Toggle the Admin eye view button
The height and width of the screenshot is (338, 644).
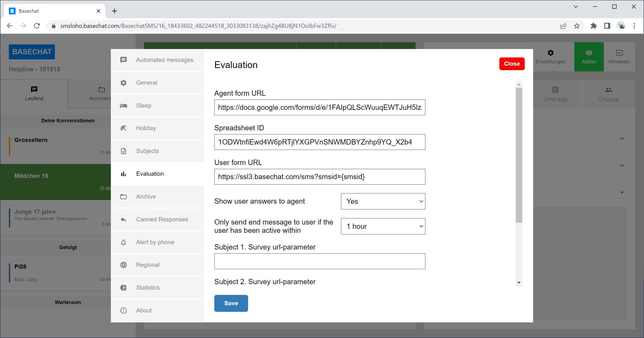(x=589, y=57)
